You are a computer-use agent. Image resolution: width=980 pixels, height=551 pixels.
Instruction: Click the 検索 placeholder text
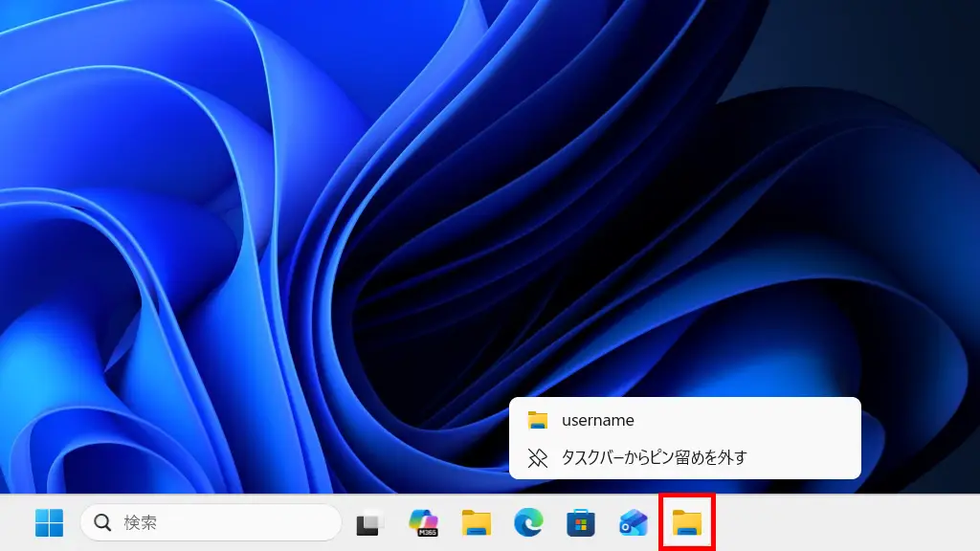(x=141, y=522)
